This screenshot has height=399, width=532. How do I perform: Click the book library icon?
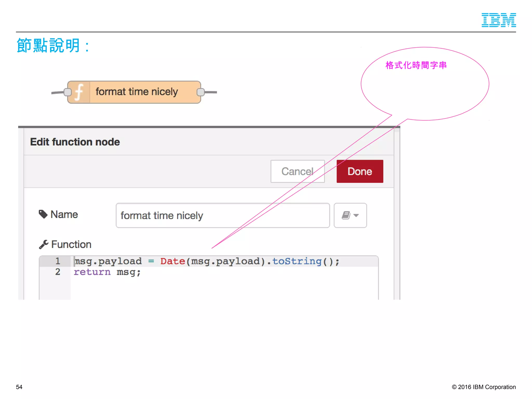pos(346,215)
